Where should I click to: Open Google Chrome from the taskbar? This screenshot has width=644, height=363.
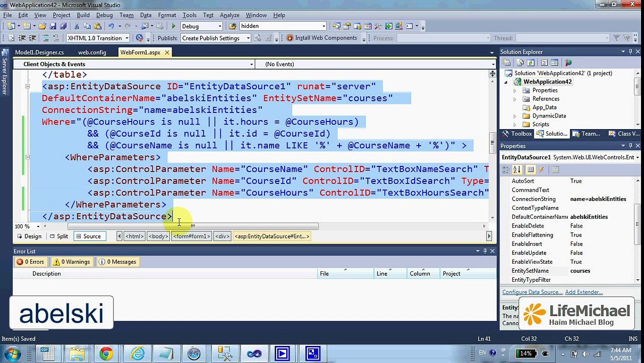[x=106, y=353]
